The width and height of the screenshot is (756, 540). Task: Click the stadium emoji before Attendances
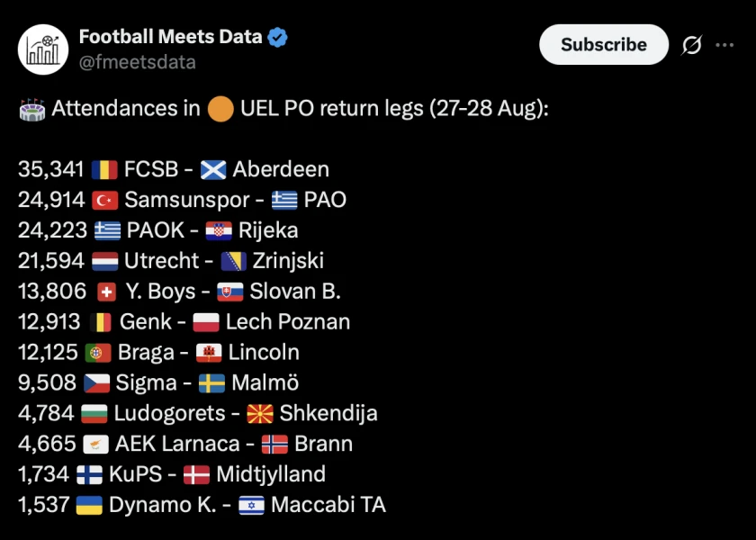(x=31, y=109)
